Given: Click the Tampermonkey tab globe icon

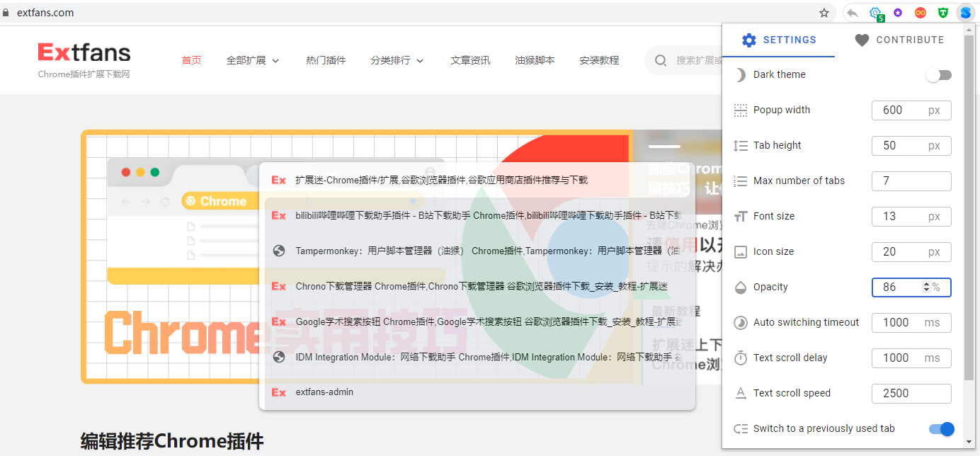Looking at the screenshot, I should pyautogui.click(x=279, y=251).
